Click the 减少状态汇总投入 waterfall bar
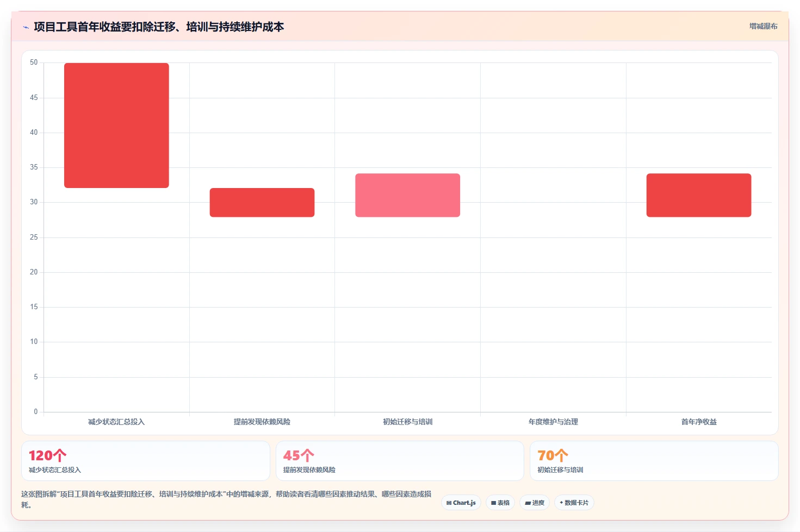 pyautogui.click(x=116, y=126)
